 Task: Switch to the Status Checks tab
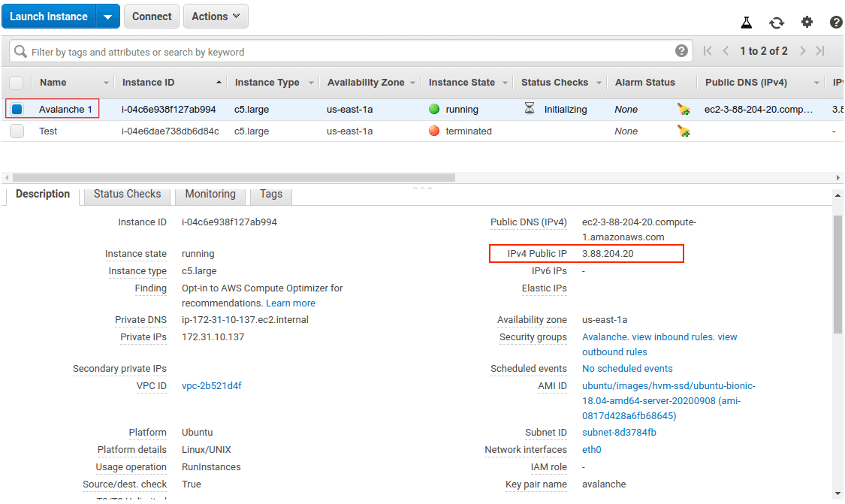127,194
